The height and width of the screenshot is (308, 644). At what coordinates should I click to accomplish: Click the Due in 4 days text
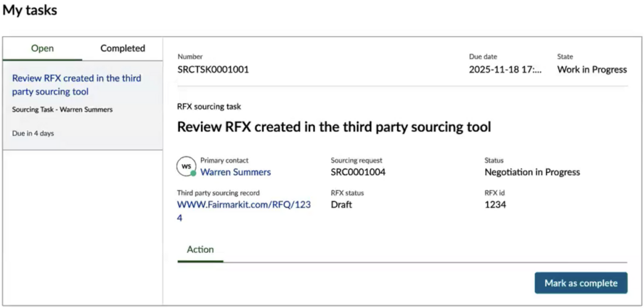pyautogui.click(x=33, y=133)
